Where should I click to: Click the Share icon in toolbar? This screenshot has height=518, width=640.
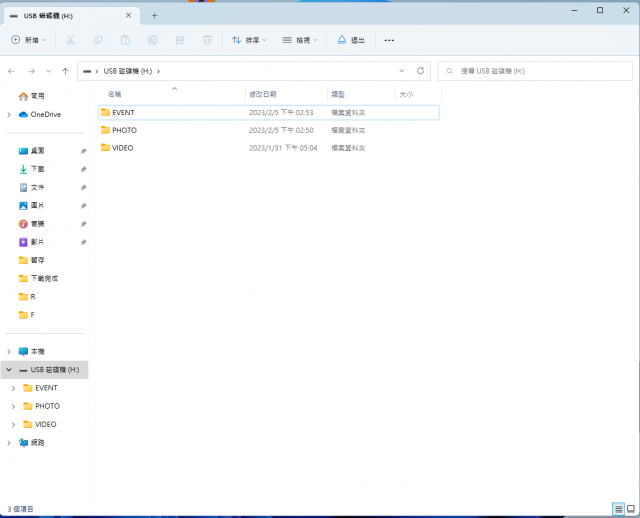tap(180, 40)
